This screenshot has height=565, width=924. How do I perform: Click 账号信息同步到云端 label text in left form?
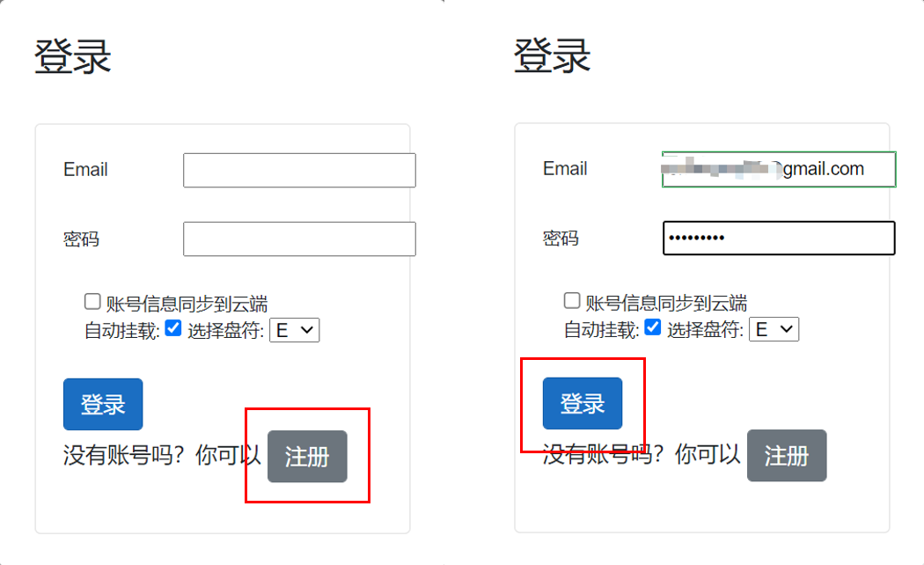pyautogui.click(x=187, y=304)
